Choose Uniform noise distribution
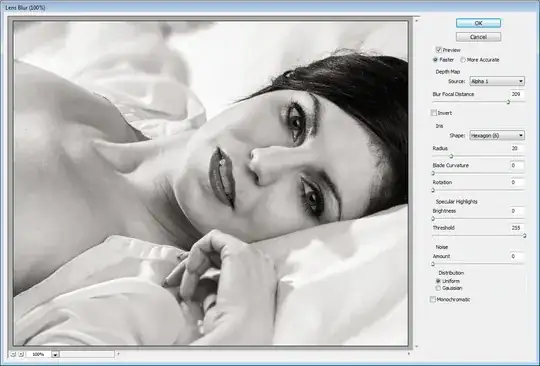540x366 pixels. click(438, 281)
